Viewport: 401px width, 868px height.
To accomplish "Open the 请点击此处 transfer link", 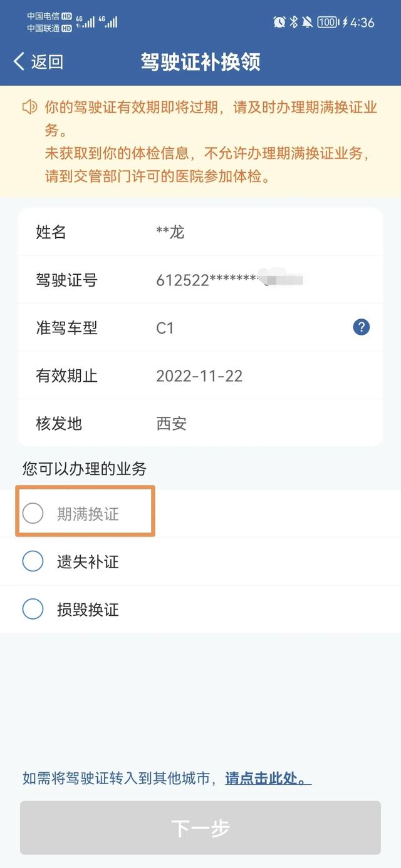I will (x=268, y=779).
